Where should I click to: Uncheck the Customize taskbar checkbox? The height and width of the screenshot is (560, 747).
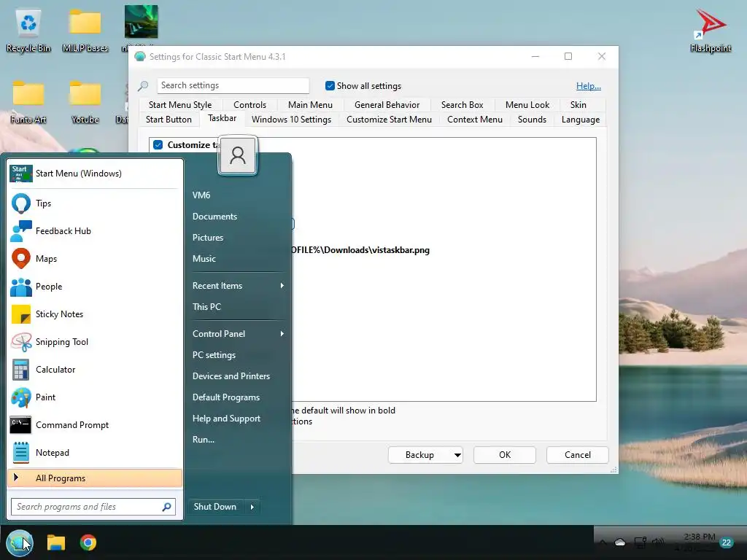(158, 145)
